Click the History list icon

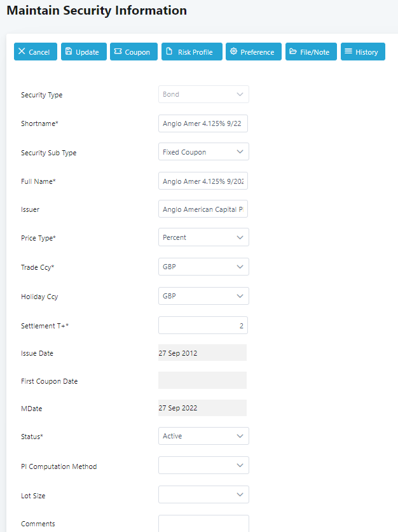[348, 52]
